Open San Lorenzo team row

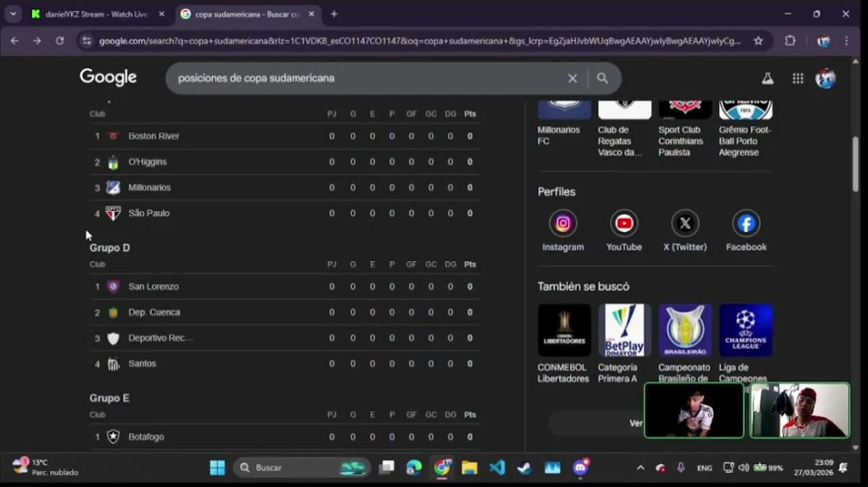click(284, 286)
